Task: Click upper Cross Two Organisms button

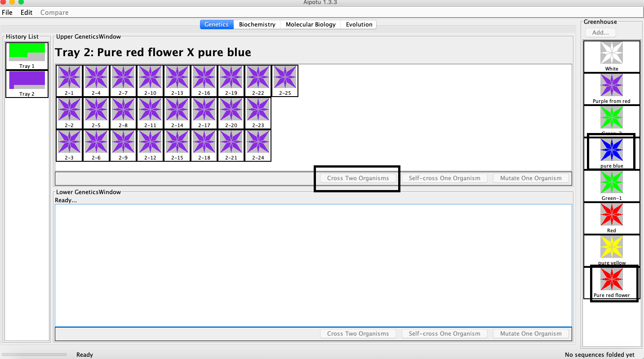Action: [358, 178]
